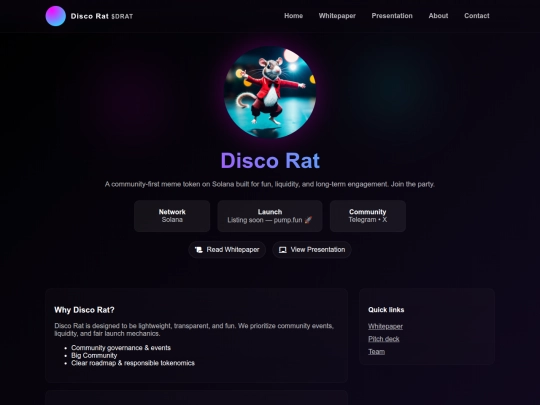Click the rocket emoji in Launch card
The height and width of the screenshot is (405, 540).
click(309, 220)
